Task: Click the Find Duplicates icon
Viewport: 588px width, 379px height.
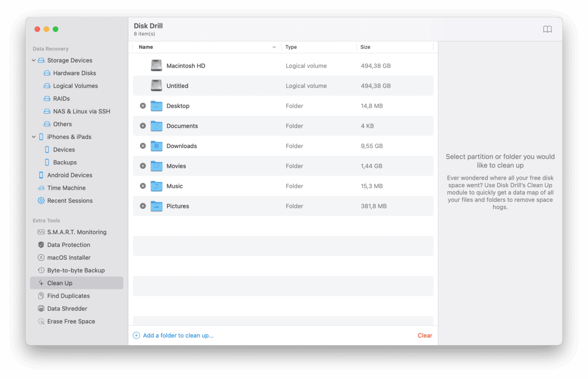Action: coord(41,296)
